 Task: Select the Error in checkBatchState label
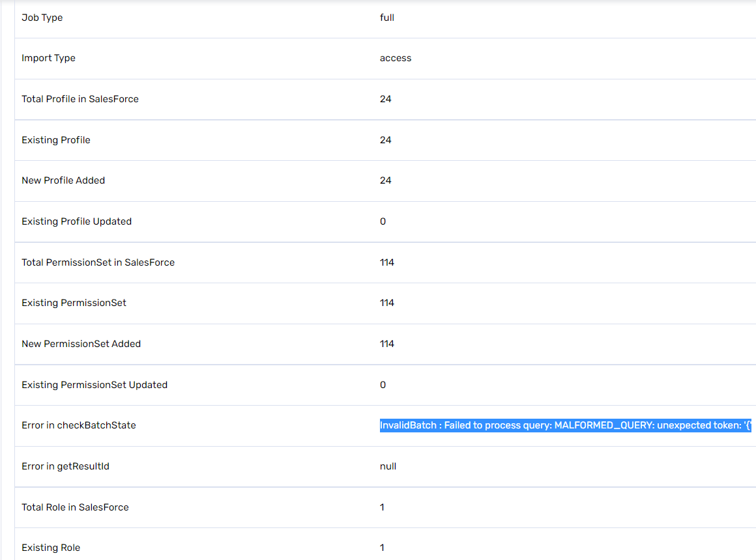pyautogui.click(x=80, y=425)
